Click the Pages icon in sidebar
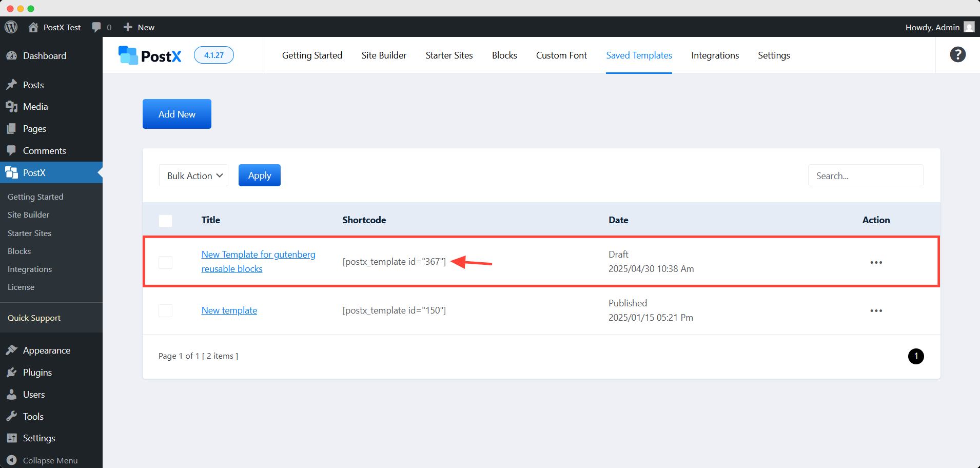 (x=12, y=129)
